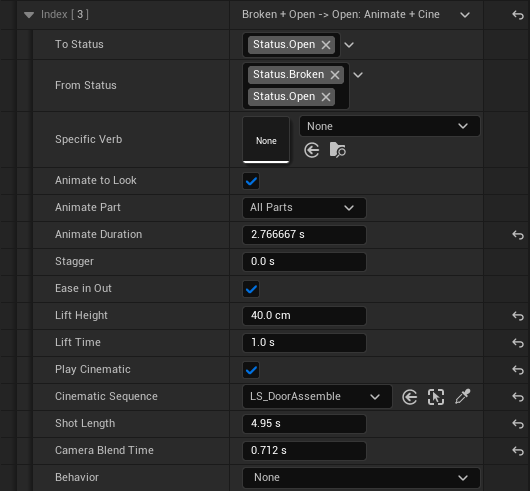
Task: Click the Behavior property label
Action: click(77, 477)
